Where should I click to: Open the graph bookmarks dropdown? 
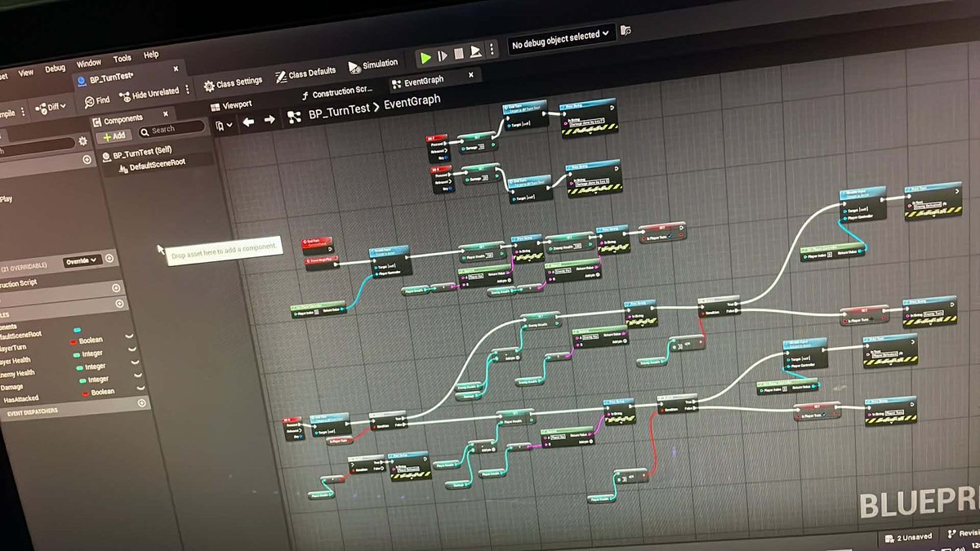pos(224,126)
